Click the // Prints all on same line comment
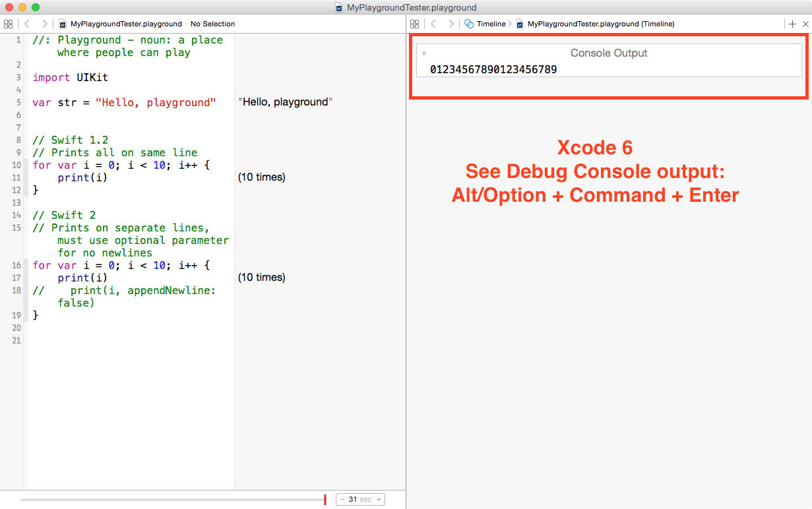 115,152
